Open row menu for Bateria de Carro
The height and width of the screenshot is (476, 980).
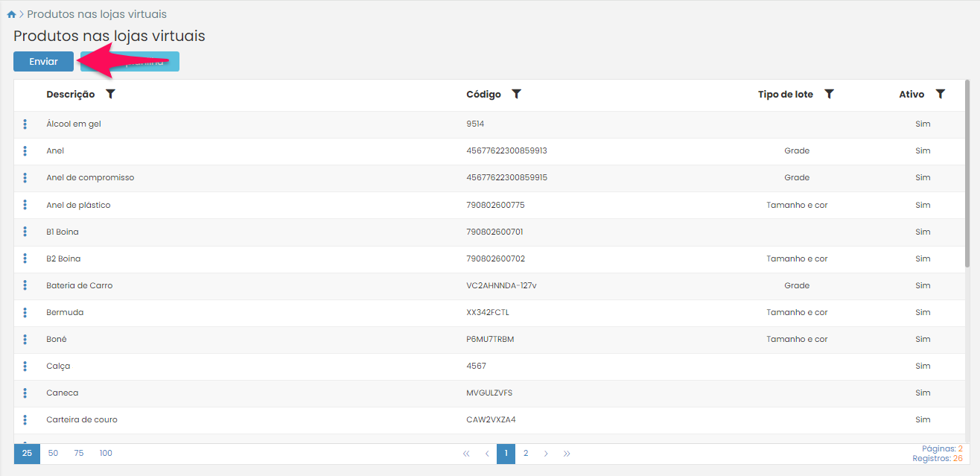click(x=25, y=285)
